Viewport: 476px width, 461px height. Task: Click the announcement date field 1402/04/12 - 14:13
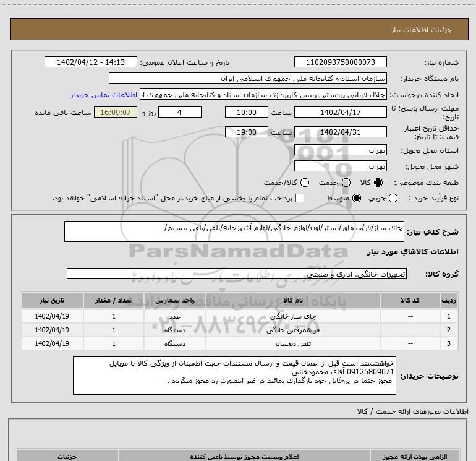tap(91, 62)
